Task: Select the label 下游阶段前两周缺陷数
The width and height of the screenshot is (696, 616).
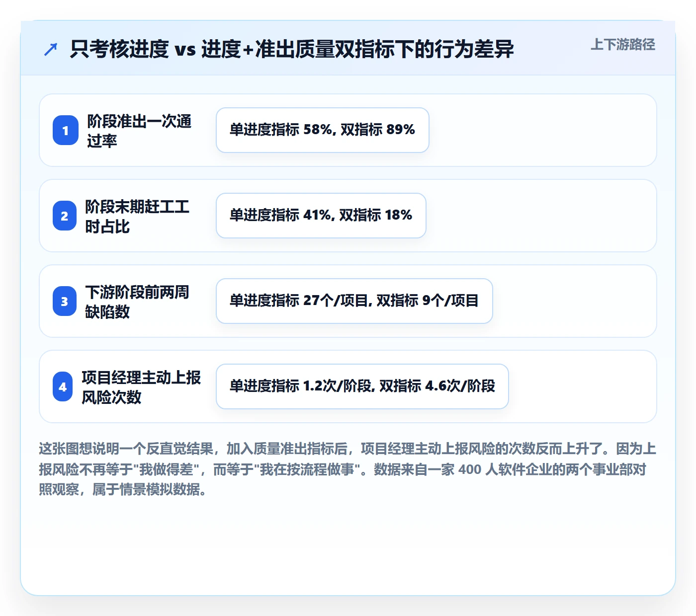Action: pyautogui.click(x=137, y=302)
